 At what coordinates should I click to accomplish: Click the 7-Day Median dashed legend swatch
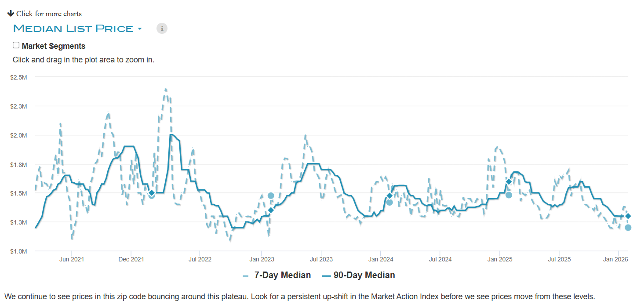point(246,276)
